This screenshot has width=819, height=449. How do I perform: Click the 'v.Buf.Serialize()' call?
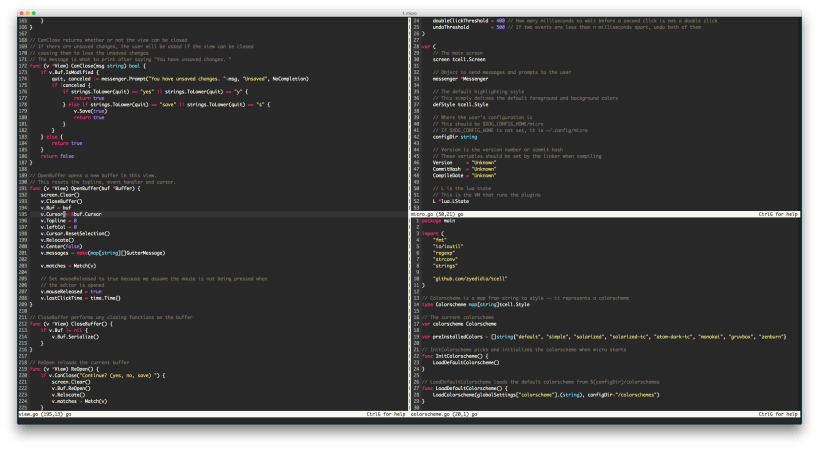pos(75,337)
